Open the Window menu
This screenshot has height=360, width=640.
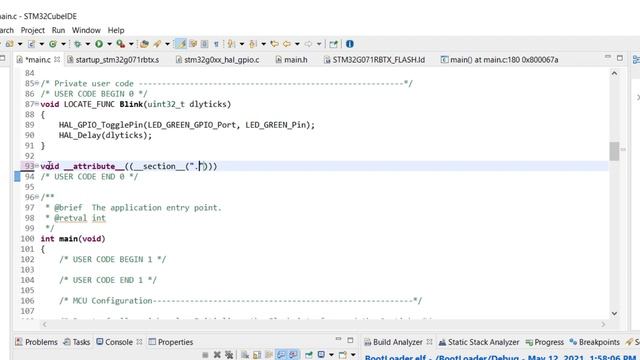pyautogui.click(x=86, y=30)
